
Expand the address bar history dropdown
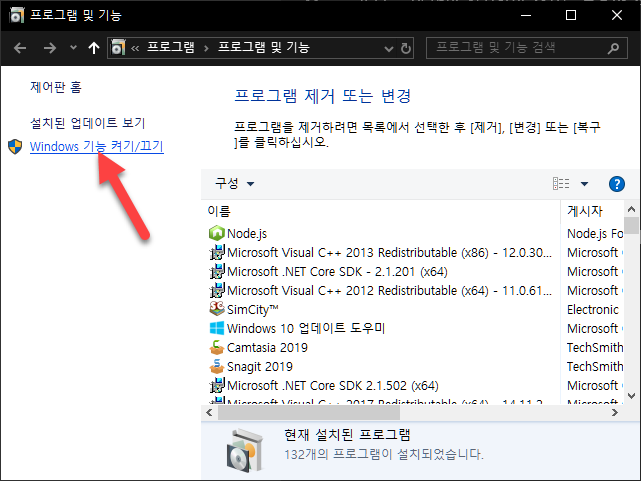point(389,49)
